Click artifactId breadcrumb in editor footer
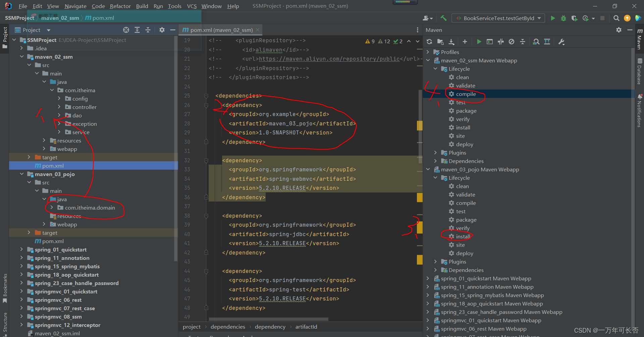This screenshot has height=337, width=644. [306, 327]
